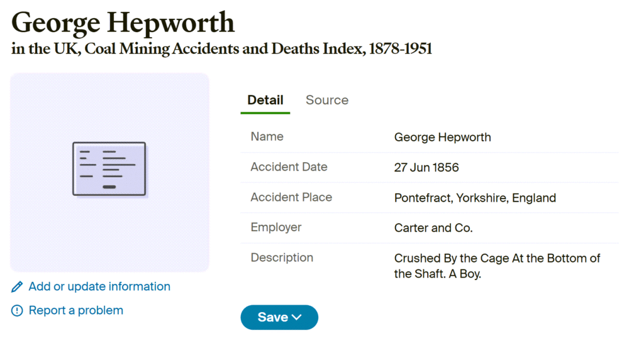Open Add or update information link
644x353 pixels.
click(x=99, y=286)
